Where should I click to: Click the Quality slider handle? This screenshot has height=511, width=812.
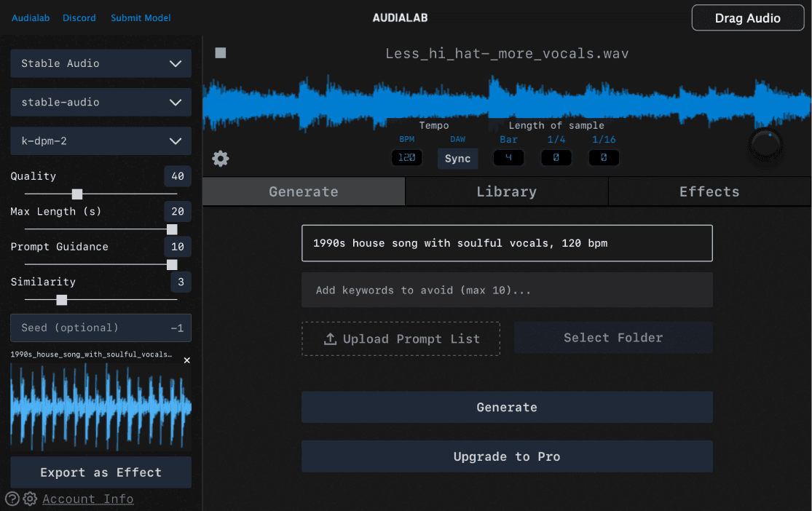pos(77,194)
